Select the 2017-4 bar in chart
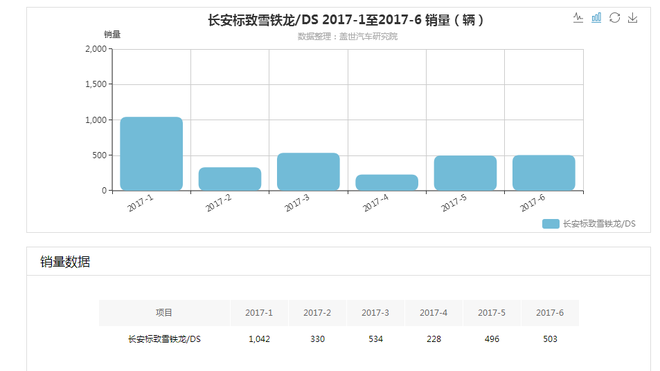The width and height of the screenshot is (660, 371). (387, 182)
